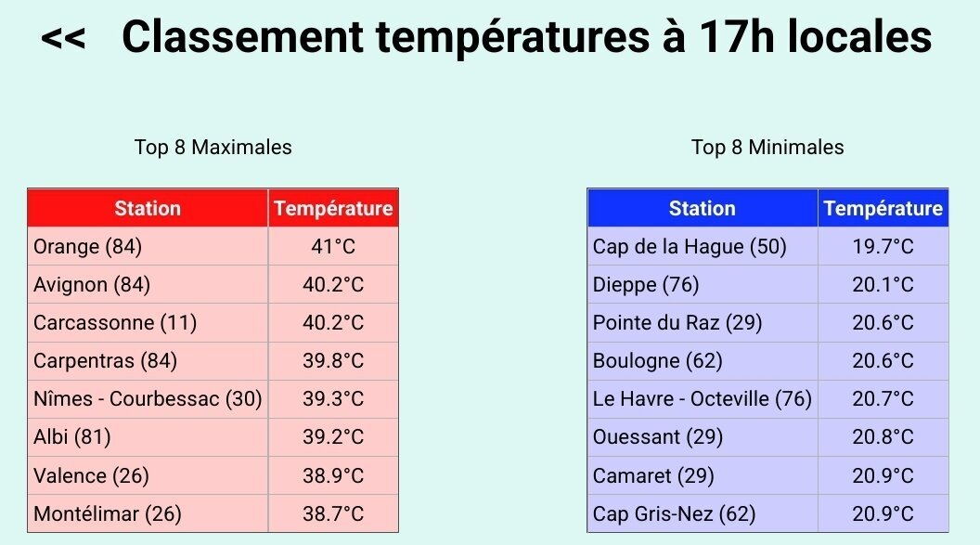Viewport: 980px width, 545px height.
Task: Click the Température header in the red table
Action: [x=333, y=209]
